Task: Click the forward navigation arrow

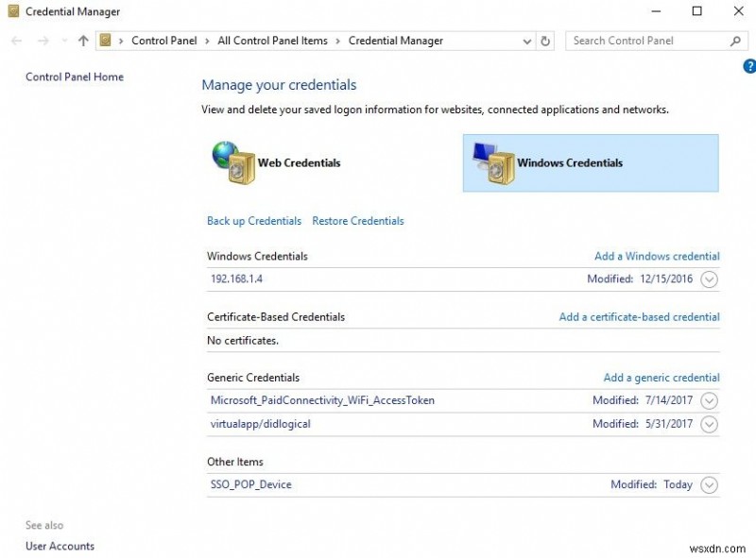Action: point(43,41)
